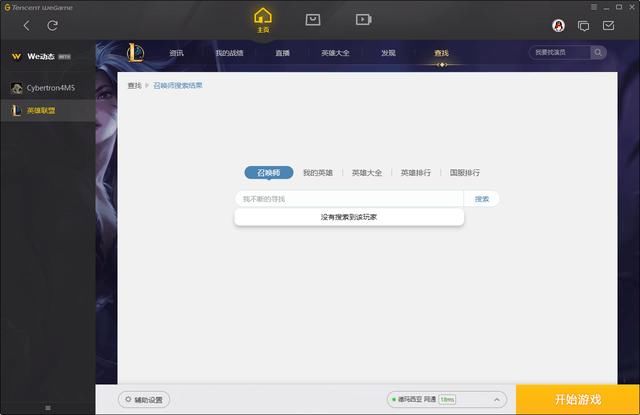Click the server name in the selector

(417, 399)
